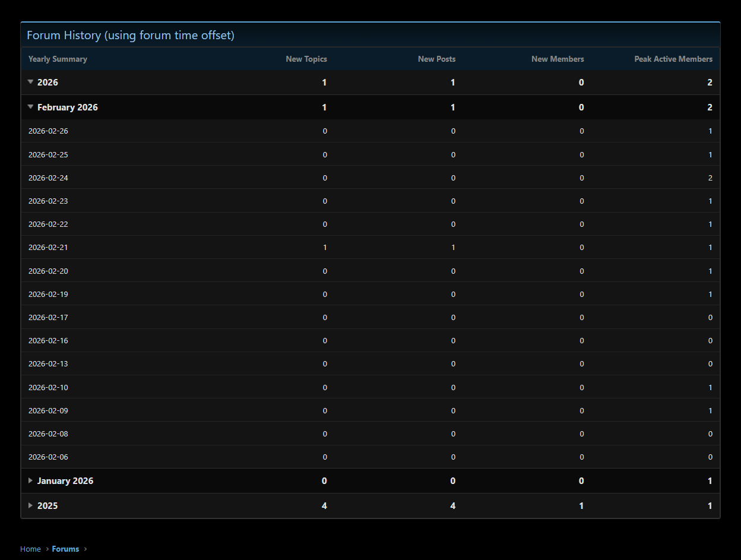Click the Yearly Summary column header
The height and width of the screenshot is (560, 741).
[58, 59]
